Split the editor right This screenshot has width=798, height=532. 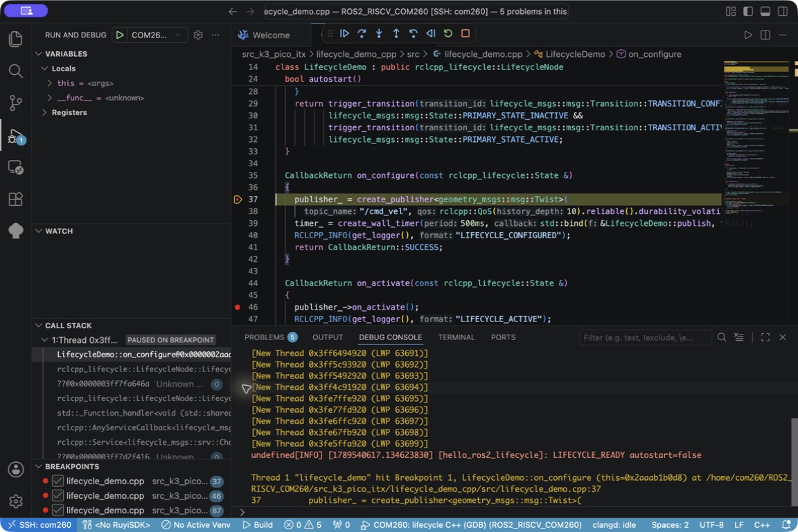coord(765,35)
